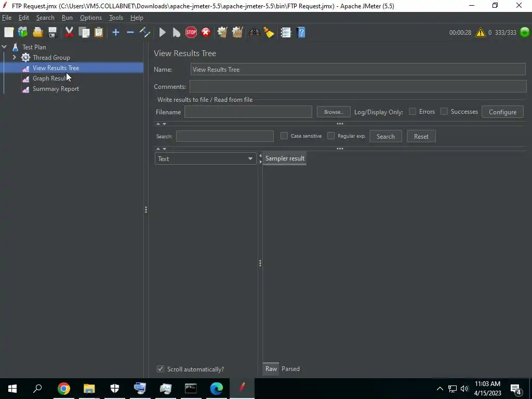Click the Open file folder icon
The height and width of the screenshot is (399, 532).
(x=37, y=32)
